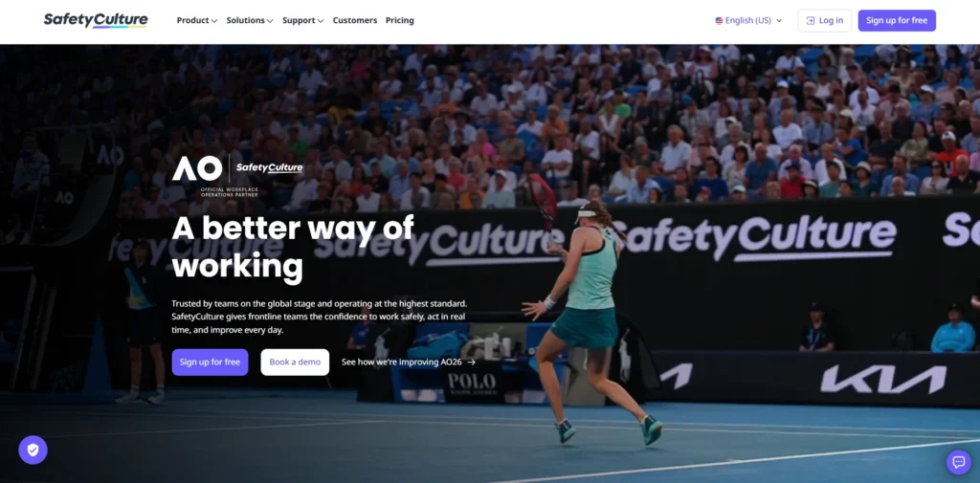The image size is (980, 483).
Task: Expand the Product menu
Action: 197,21
